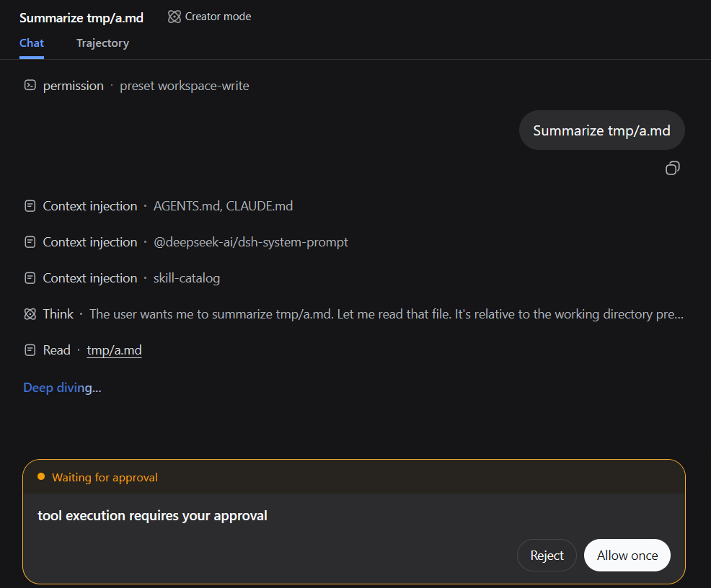Click the Read step document icon
The image size is (711, 588).
point(30,350)
